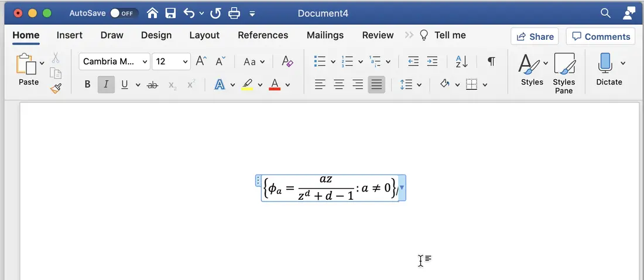The height and width of the screenshot is (280, 644).
Task: Align text right
Action: (358, 85)
